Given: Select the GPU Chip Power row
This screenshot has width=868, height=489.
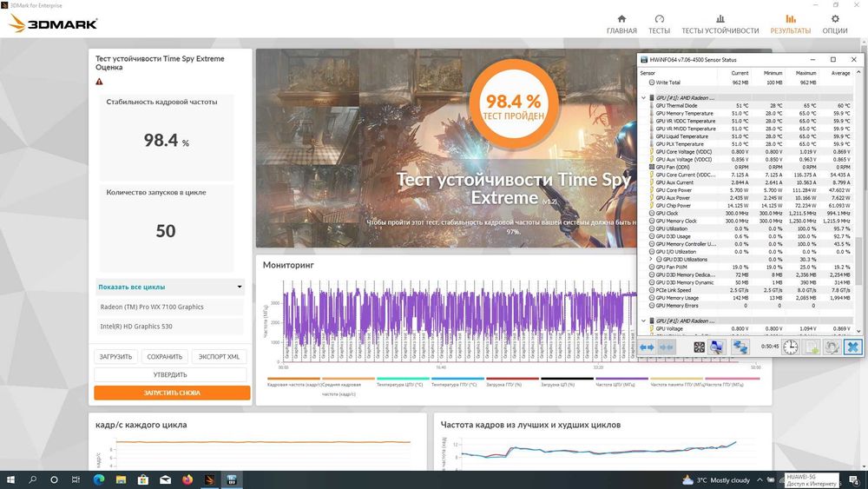Looking at the screenshot, I should (746, 206).
